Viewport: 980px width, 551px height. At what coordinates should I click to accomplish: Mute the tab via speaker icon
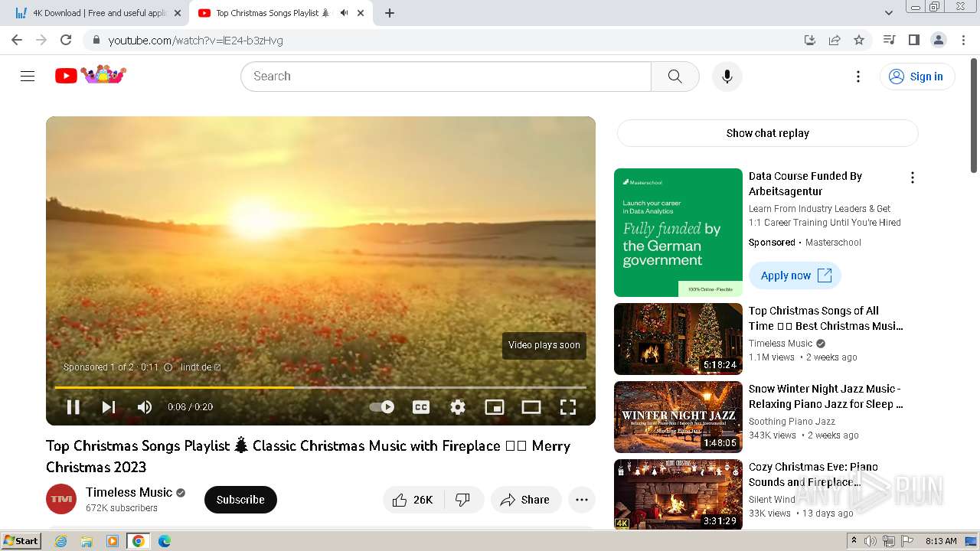(345, 13)
